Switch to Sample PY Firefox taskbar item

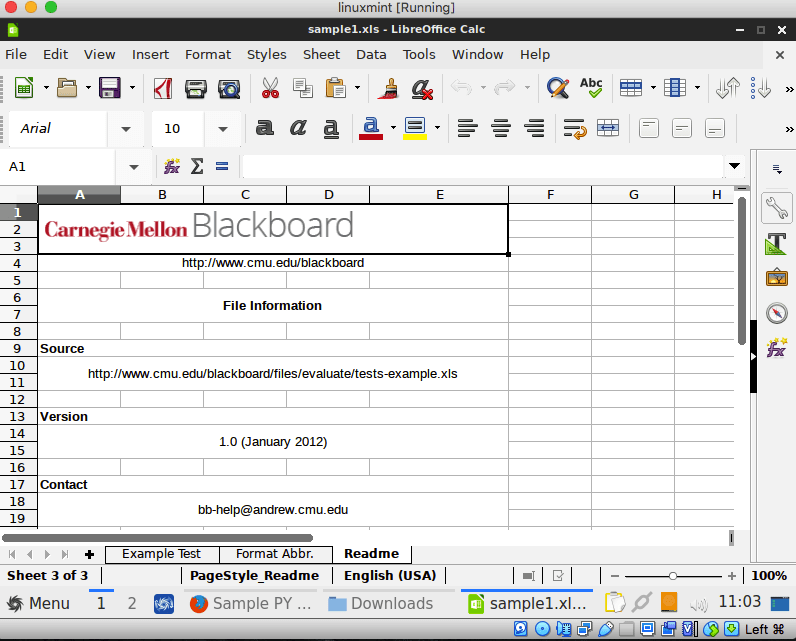click(250, 603)
